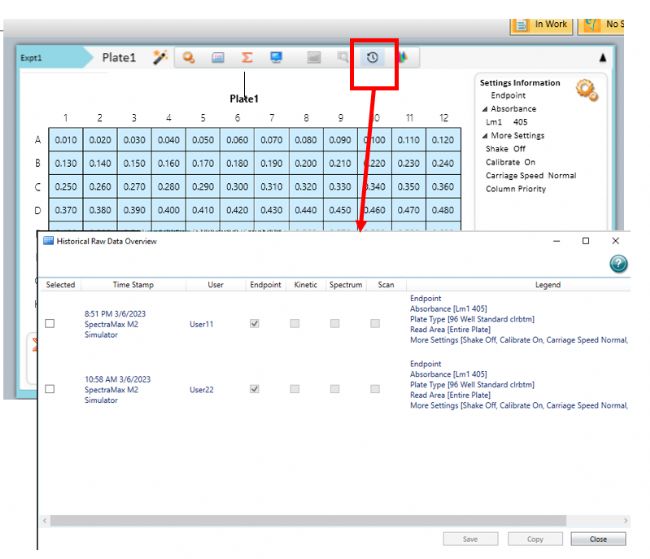650x559 pixels.
Task: Click the blue help question mark icon
Action: coord(617,264)
